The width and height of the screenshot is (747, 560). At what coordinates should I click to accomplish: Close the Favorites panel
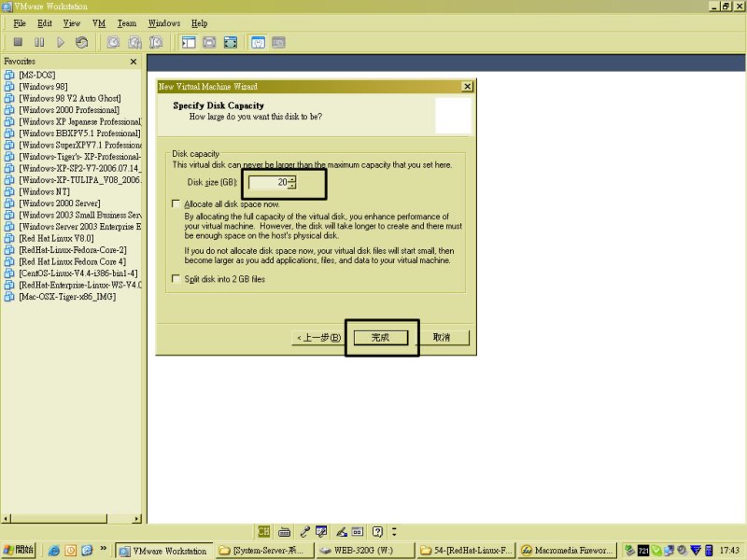134,62
